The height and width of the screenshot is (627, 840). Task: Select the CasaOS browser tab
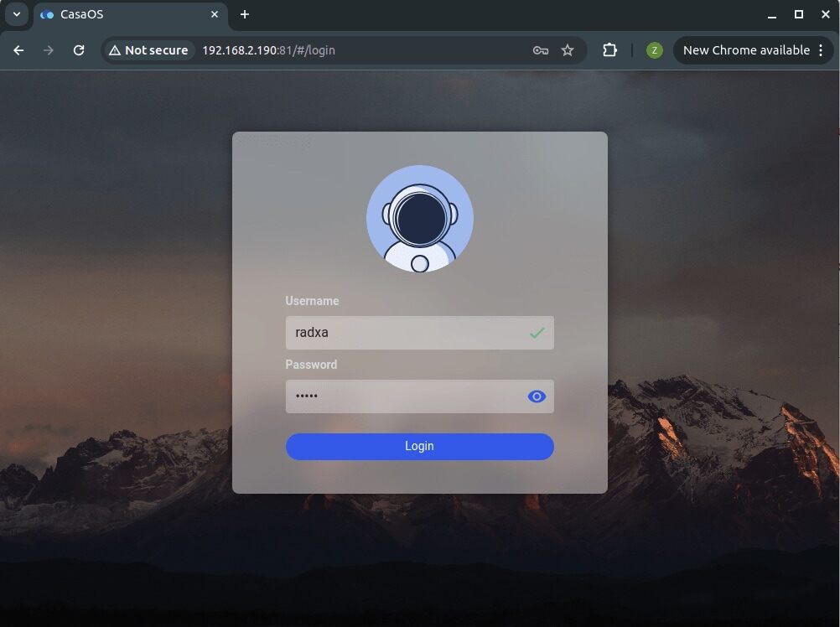click(130, 15)
